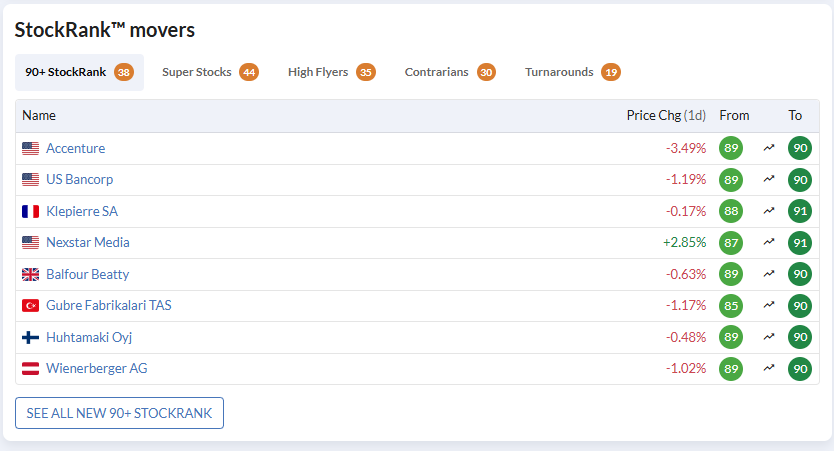Screen dimensions: 834x451
Task: Click the Austrian flag beside Wienerberger AG
Action: [30, 369]
